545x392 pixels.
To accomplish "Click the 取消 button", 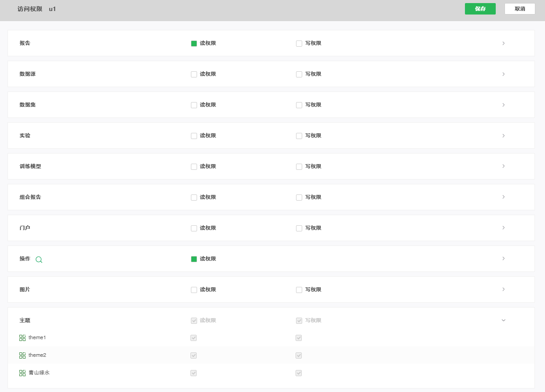I will pyautogui.click(x=519, y=9).
